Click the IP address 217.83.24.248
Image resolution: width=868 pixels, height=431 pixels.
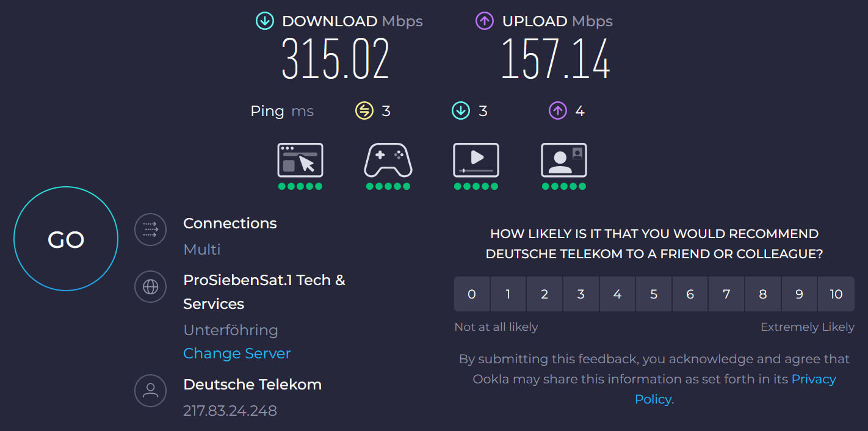230,411
